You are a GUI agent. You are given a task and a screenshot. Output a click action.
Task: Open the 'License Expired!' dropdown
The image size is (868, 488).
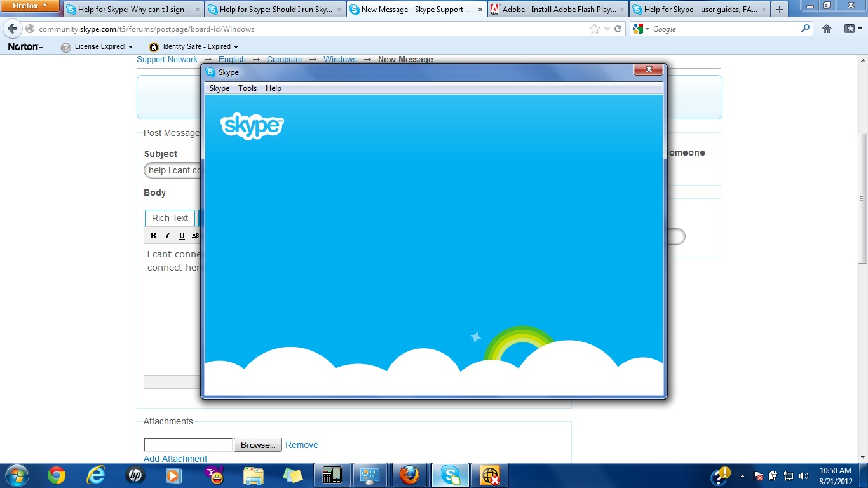(x=97, y=46)
